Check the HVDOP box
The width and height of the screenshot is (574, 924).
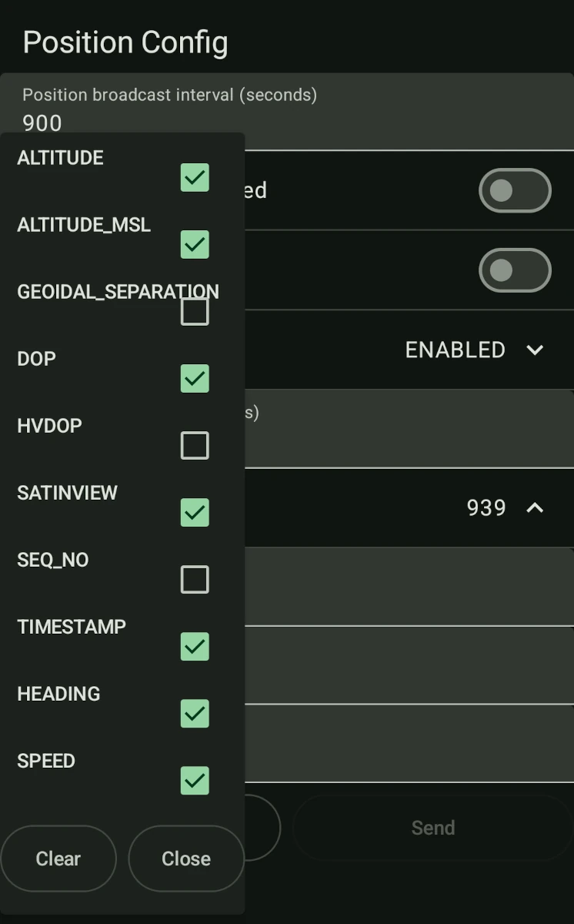point(195,445)
